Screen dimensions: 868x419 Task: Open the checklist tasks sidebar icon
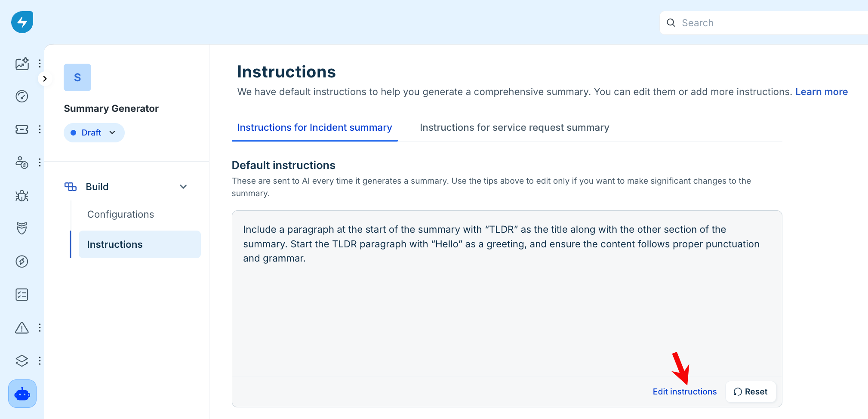22,295
